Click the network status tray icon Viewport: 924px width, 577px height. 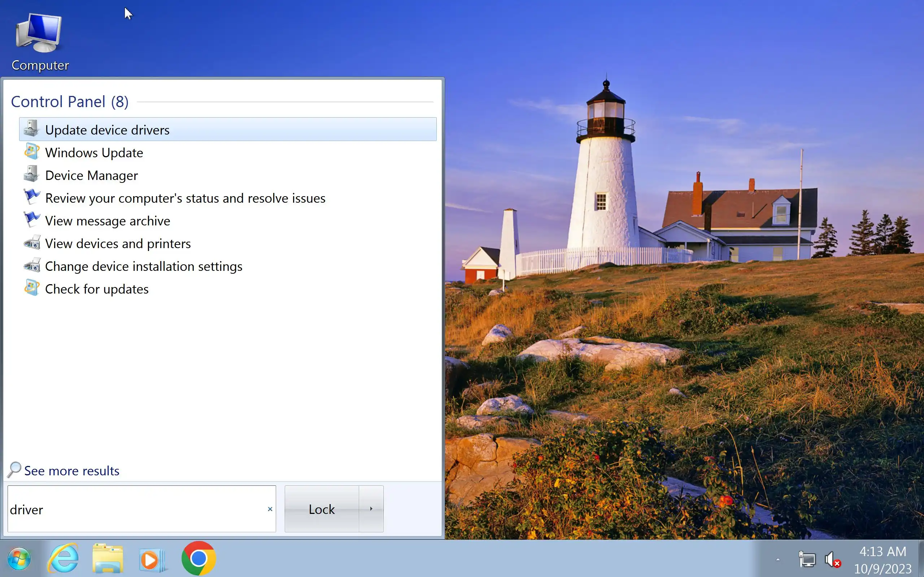(x=807, y=560)
